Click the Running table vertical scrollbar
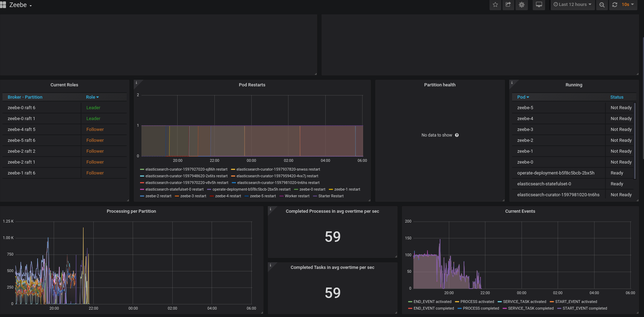 [635, 140]
